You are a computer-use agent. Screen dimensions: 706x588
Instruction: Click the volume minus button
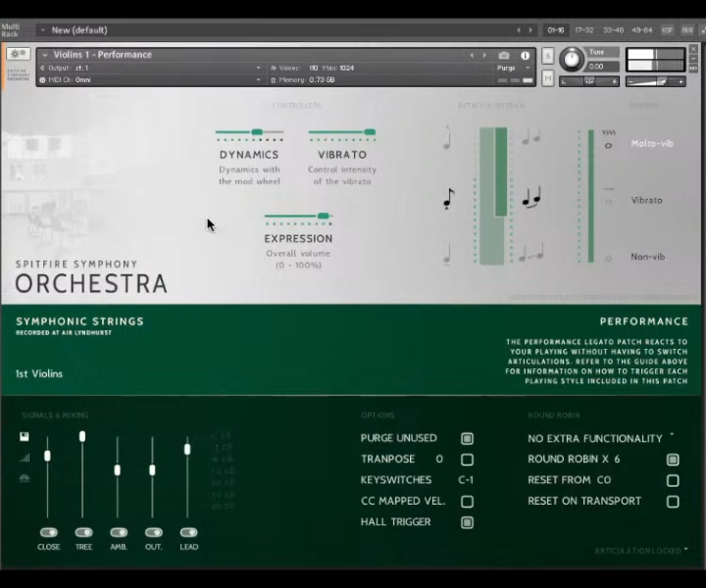point(630,81)
